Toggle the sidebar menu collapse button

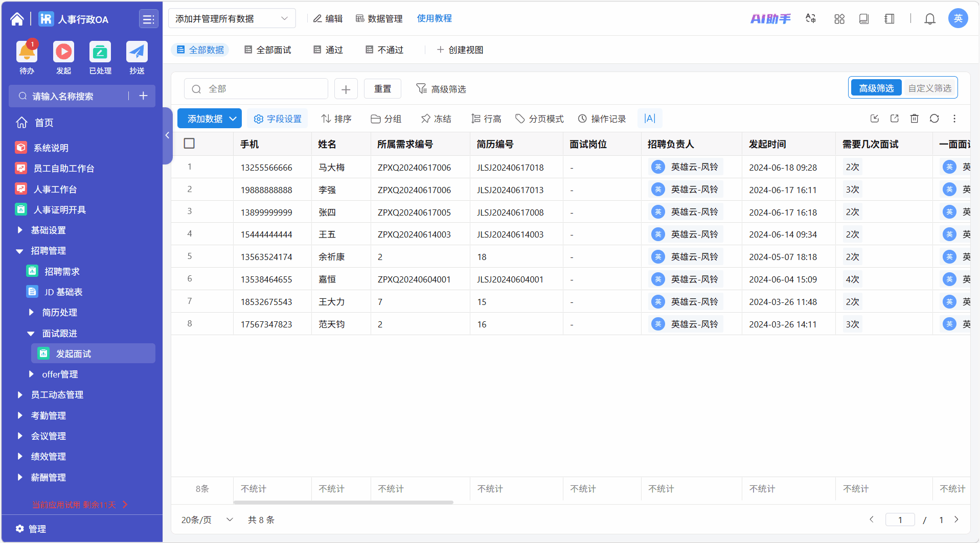[x=148, y=19]
